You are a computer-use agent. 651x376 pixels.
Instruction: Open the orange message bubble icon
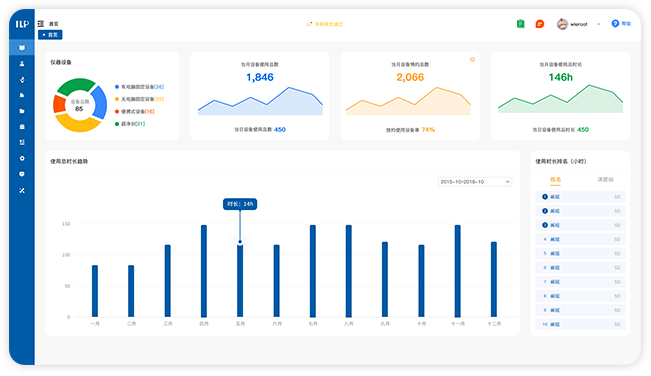click(540, 24)
